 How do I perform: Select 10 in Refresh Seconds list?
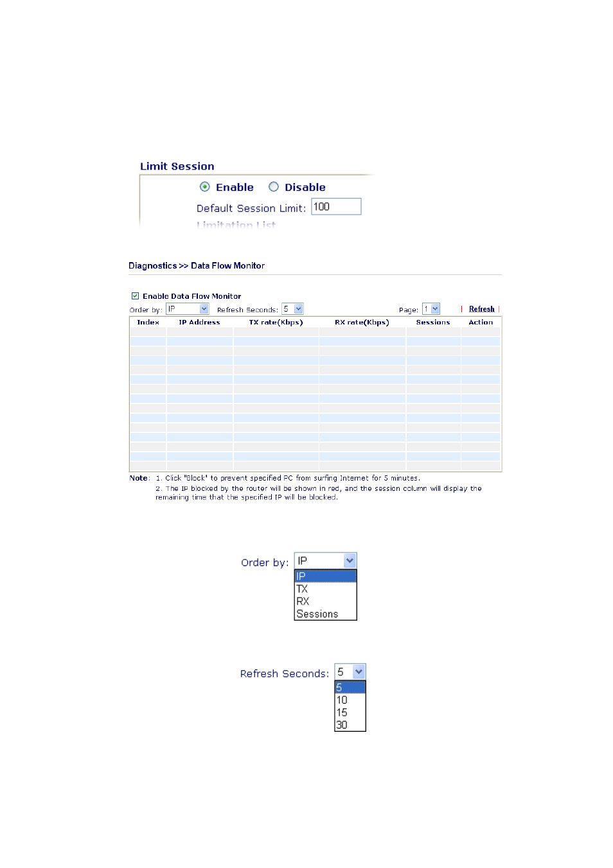(350, 700)
